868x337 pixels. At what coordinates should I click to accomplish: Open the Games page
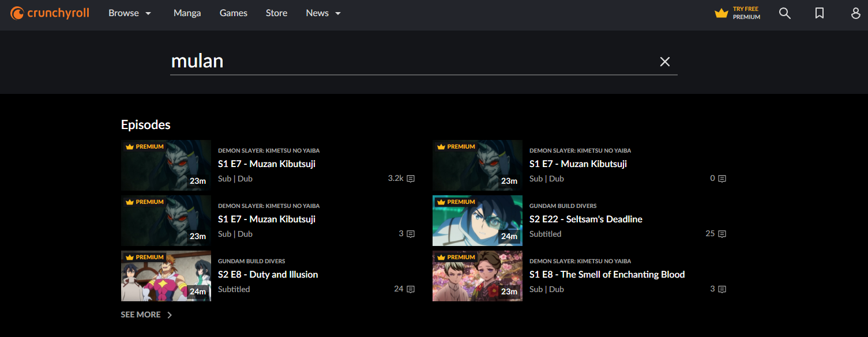(234, 13)
